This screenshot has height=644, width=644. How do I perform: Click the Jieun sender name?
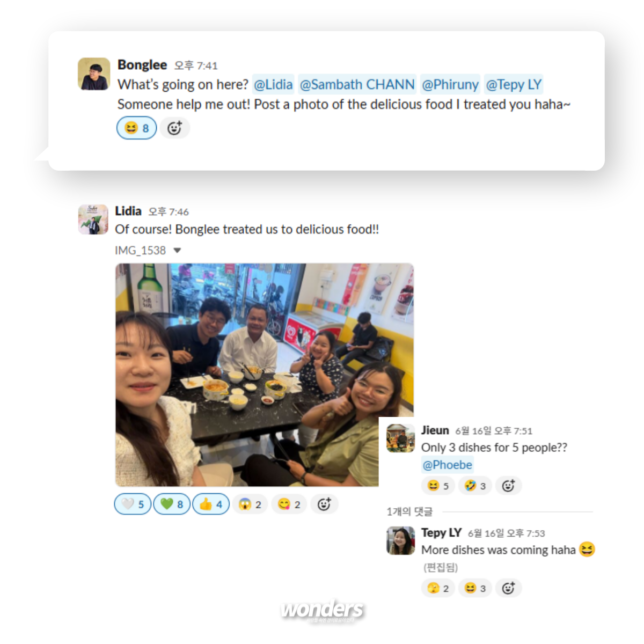435,430
